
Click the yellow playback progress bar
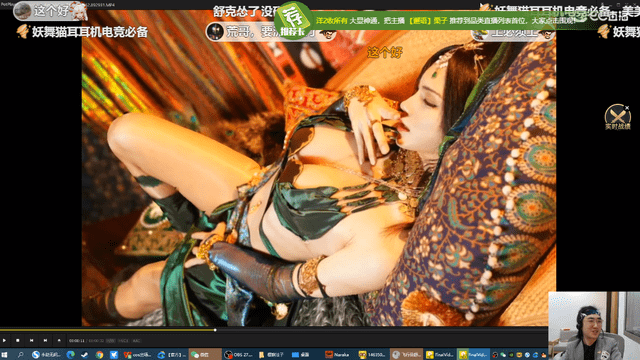[107, 330]
